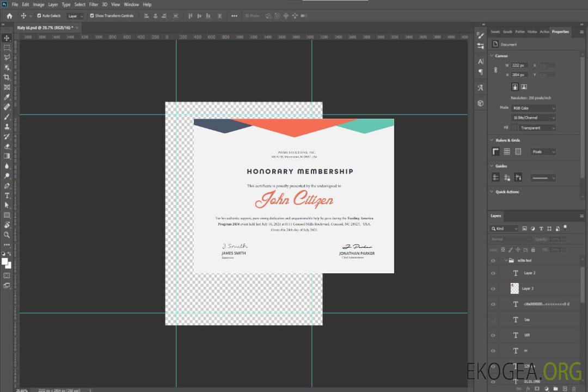588x392 pixels.
Task: Open Auto-Select Layer dropdown
Action: click(75, 16)
